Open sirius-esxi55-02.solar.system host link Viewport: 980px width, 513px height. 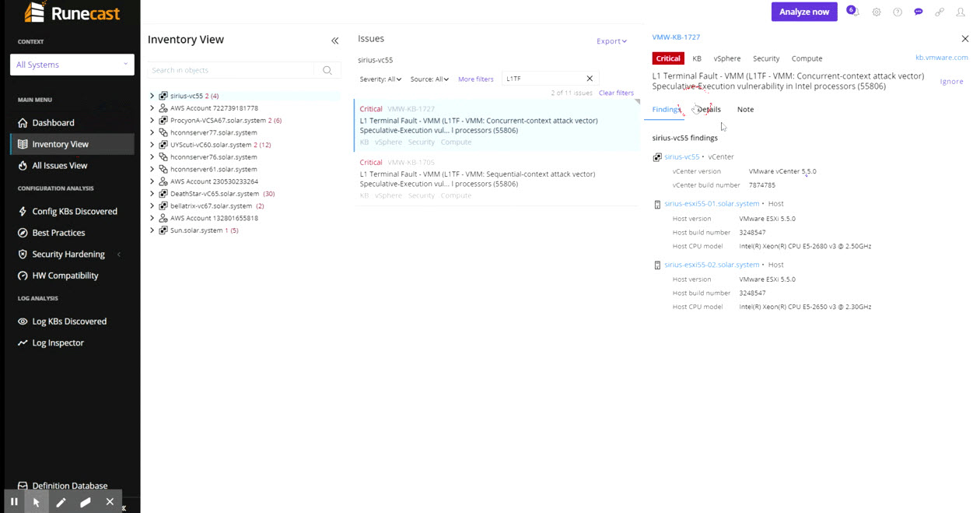pyautogui.click(x=712, y=265)
